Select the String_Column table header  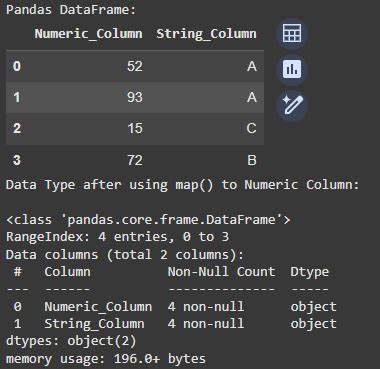point(207,34)
